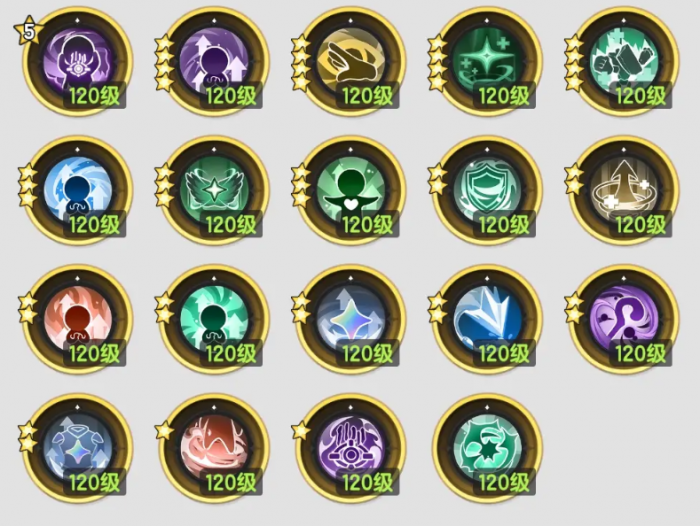The width and height of the screenshot is (700, 526).
Task: Select the green figure with heart icon
Action: pos(351,191)
